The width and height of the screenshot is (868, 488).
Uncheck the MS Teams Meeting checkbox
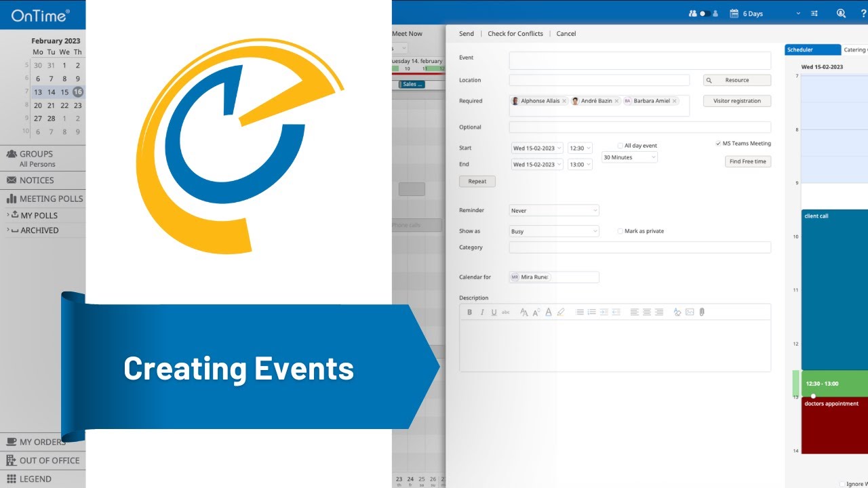click(718, 144)
